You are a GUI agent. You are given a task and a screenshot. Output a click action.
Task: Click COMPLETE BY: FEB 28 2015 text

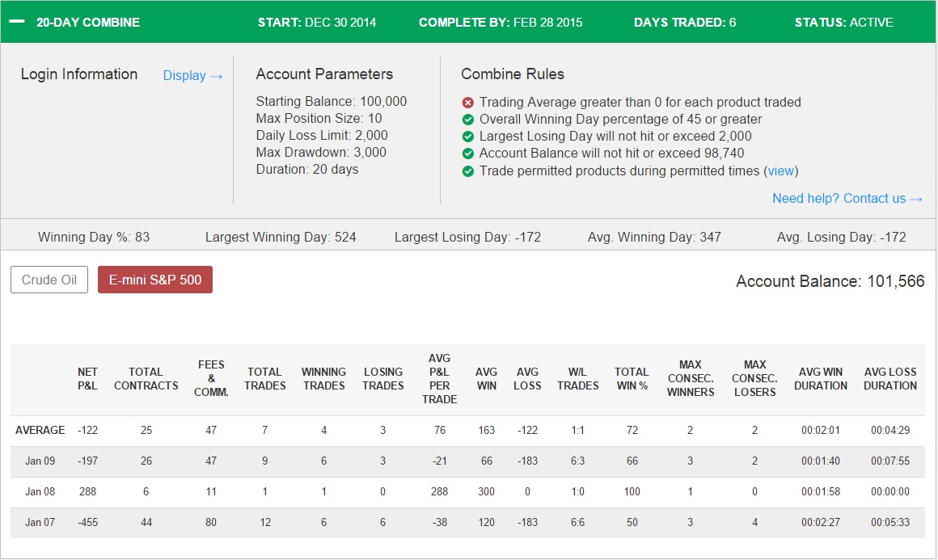tap(501, 22)
